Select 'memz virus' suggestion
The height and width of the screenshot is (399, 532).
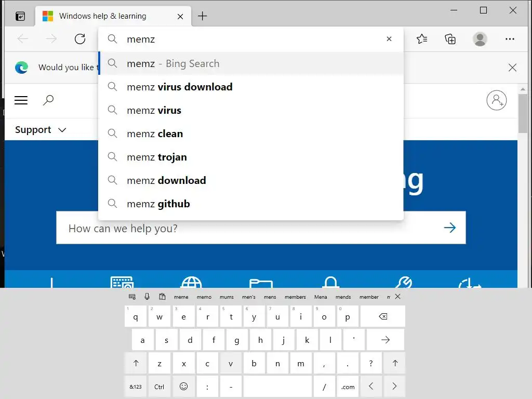pyautogui.click(x=251, y=110)
